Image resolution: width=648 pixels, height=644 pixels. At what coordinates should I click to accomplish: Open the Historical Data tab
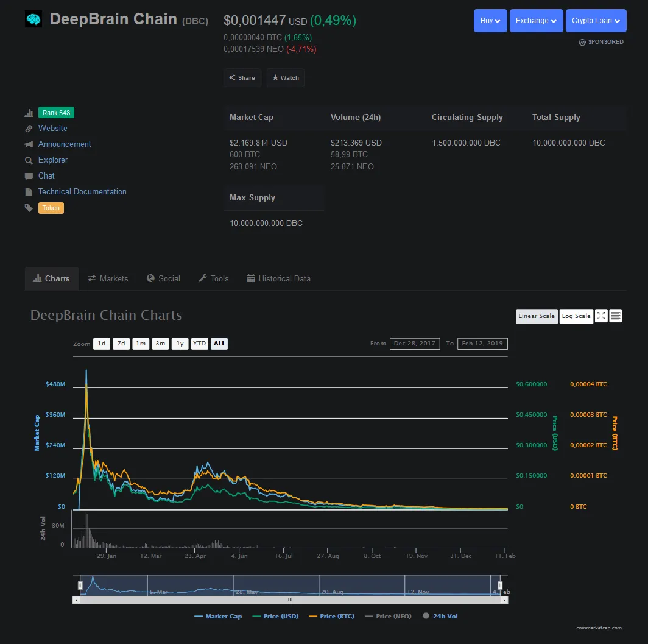pyautogui.click(x=278, y=278)
